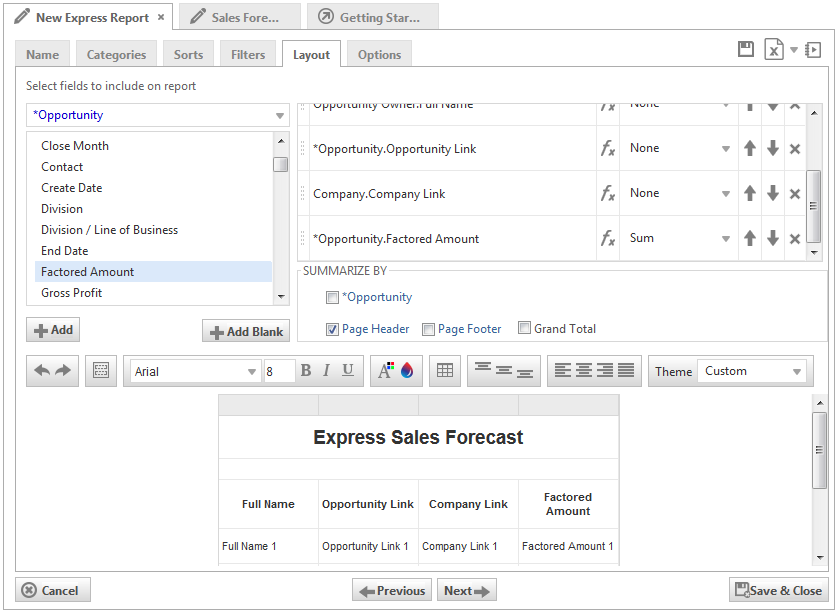Switch to the Options tab
This screenshot has height=612, width=836.
pos(380,54)
